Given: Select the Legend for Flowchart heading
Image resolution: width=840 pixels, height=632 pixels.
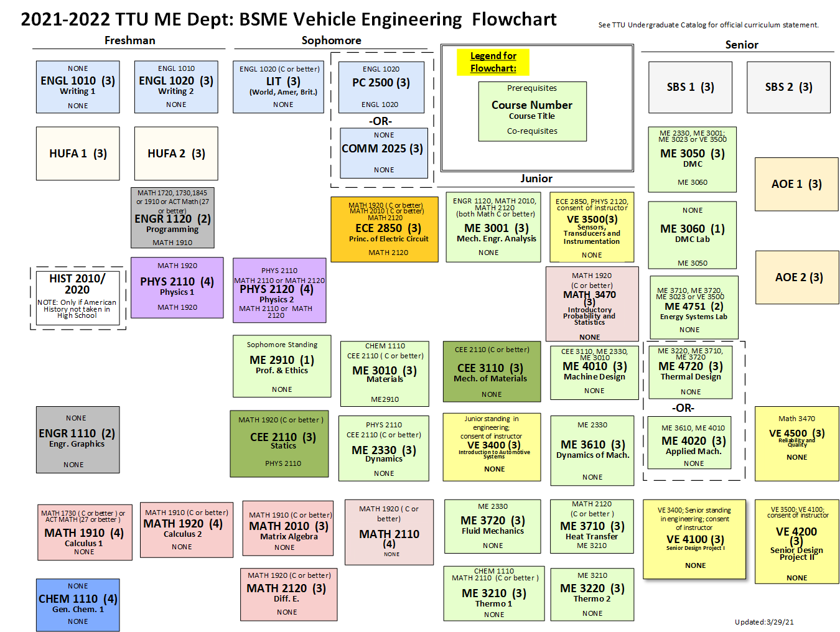Looking at the screenshot, I should point(493,62).
